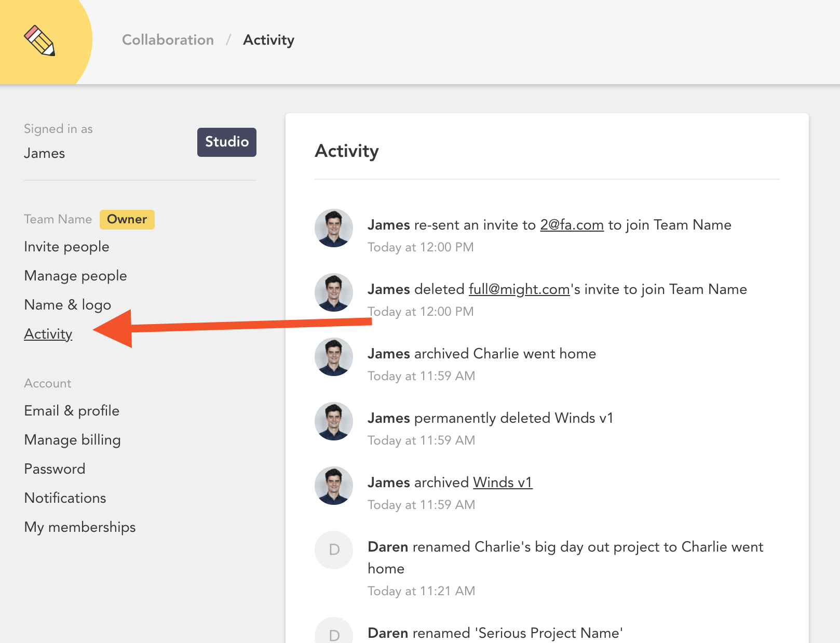The width and height of the screenshot is (840, 643).
Task: Open Manage people in sidebar
Action: point(75,276)
